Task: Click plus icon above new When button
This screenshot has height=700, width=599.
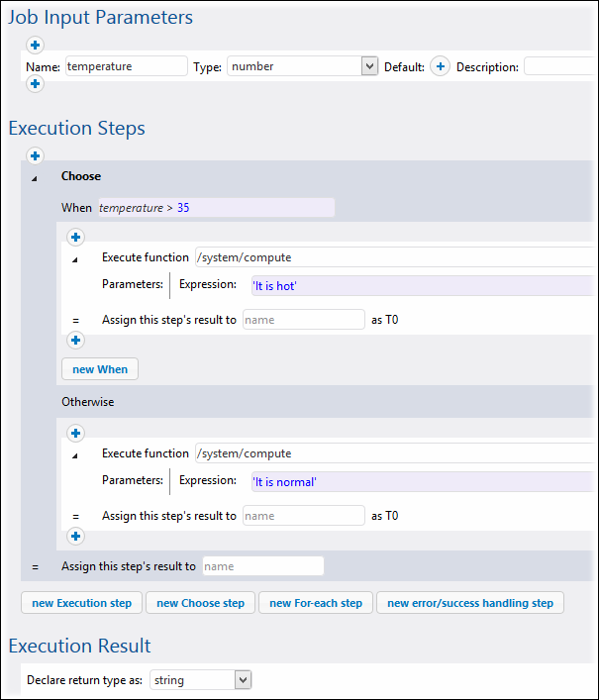Action: (x=75, y=341)
